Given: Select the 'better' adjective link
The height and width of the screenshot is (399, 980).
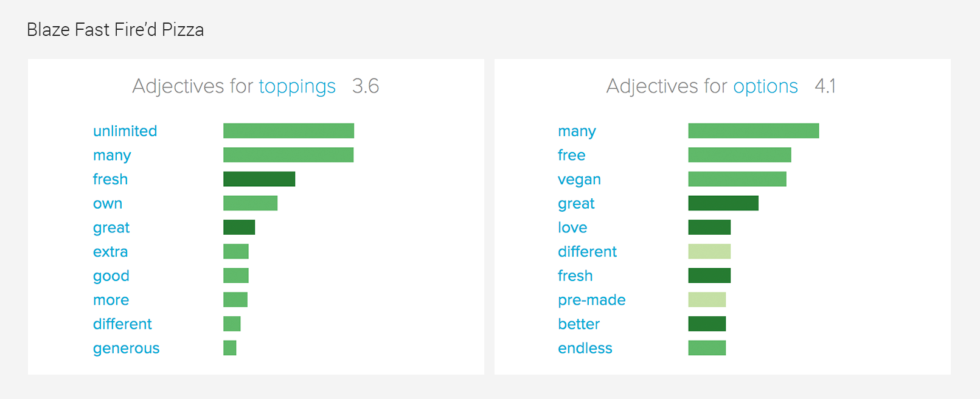Looking at the screenshot, I should [x=579, y=324].
